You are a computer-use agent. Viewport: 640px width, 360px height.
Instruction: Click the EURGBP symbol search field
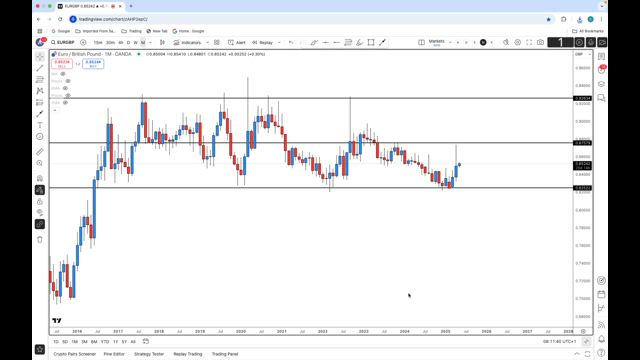[63, 42]
